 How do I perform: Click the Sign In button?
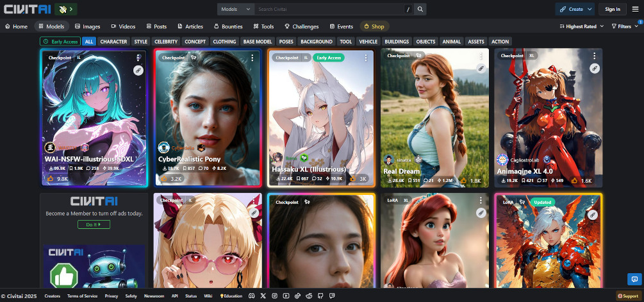(x=613, y=9)
